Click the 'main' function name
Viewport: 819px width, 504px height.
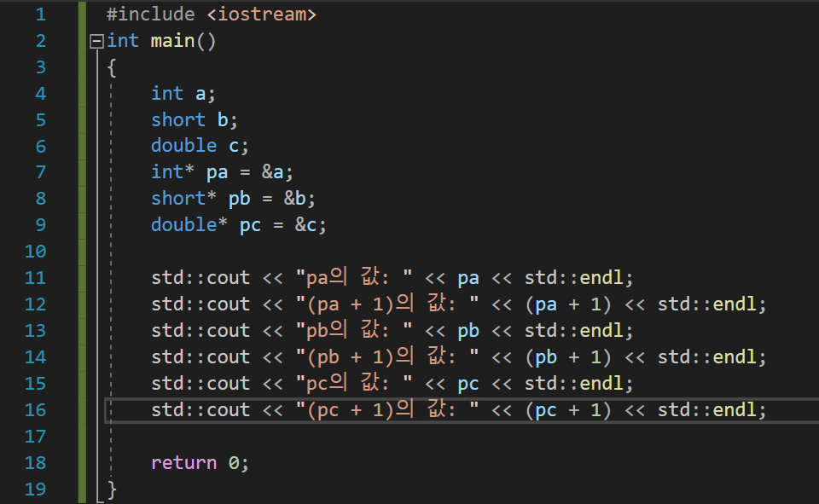pos(172,41)
